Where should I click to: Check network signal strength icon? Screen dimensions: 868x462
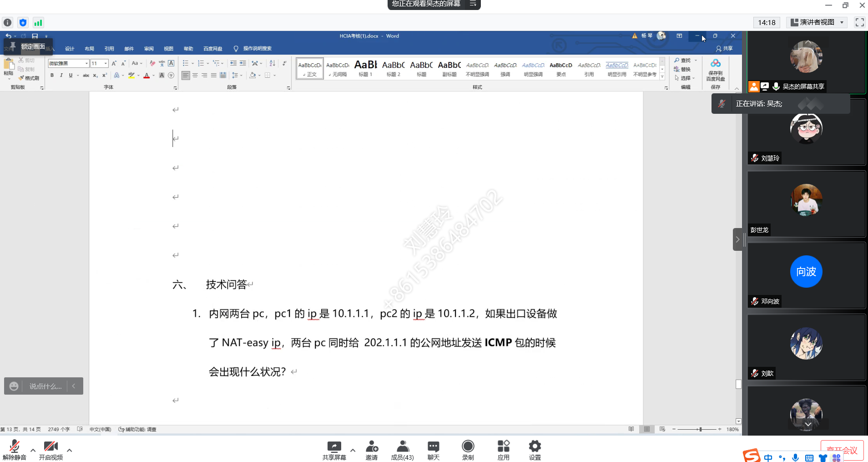coord(38,22)
